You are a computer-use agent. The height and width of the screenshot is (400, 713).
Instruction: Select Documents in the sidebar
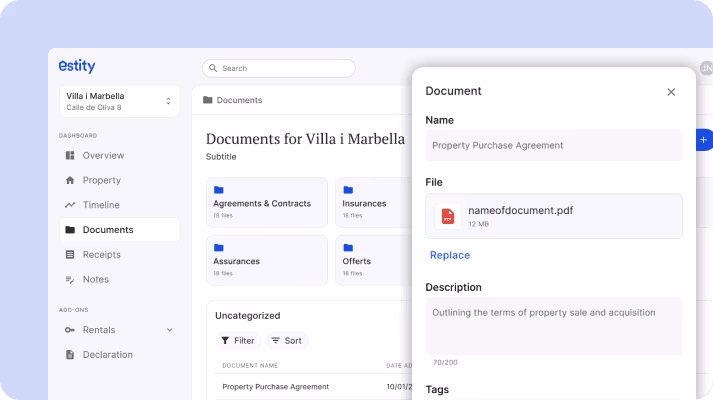119,230
